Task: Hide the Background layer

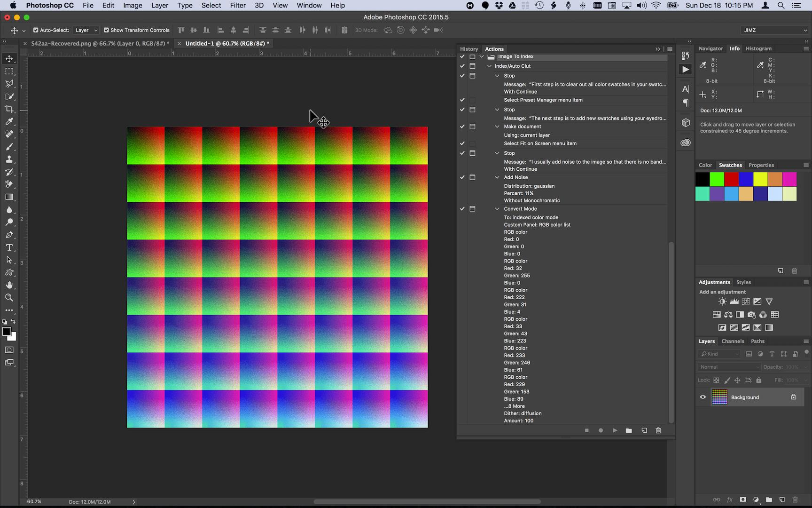Action: (x=703, y=397)
